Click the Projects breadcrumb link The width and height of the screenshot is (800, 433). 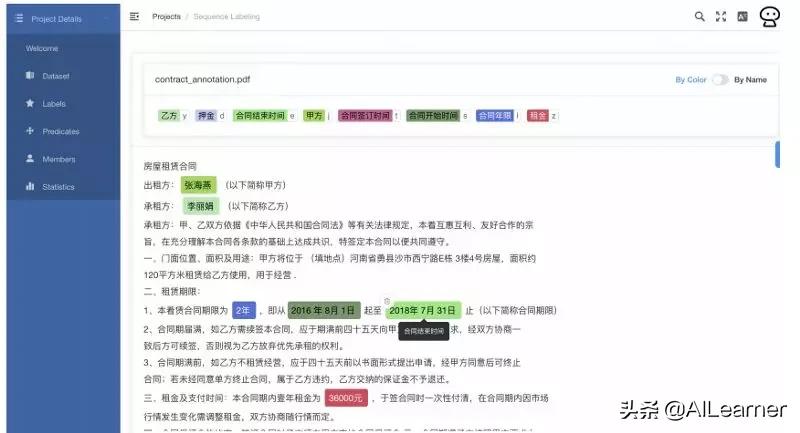(166, 16)
